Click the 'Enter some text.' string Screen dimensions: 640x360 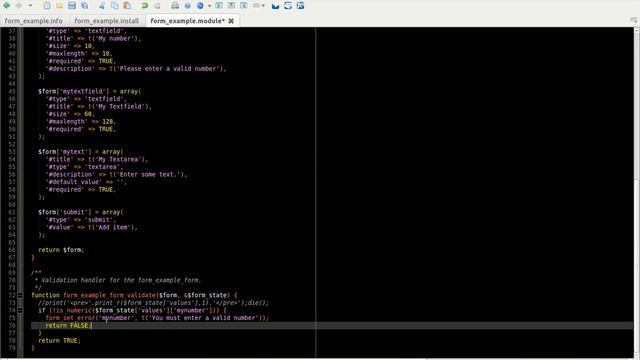click(149, 174)
